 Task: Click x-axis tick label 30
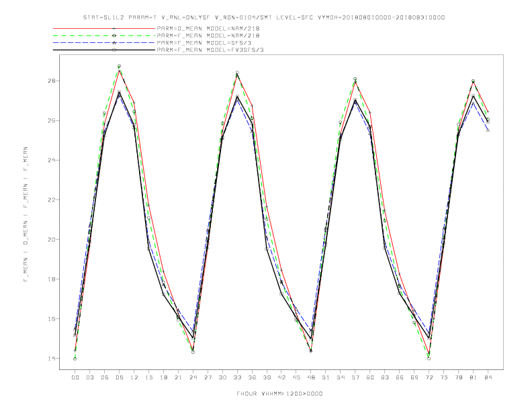point(222,377)
